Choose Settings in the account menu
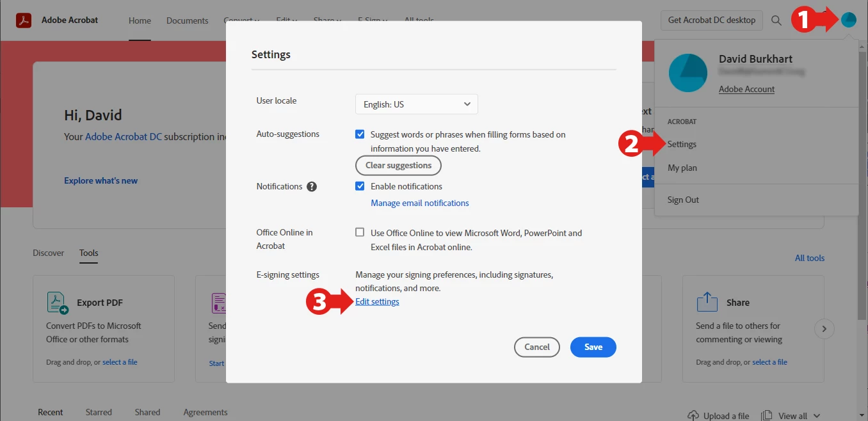868x421 pixels. [682, 145]
